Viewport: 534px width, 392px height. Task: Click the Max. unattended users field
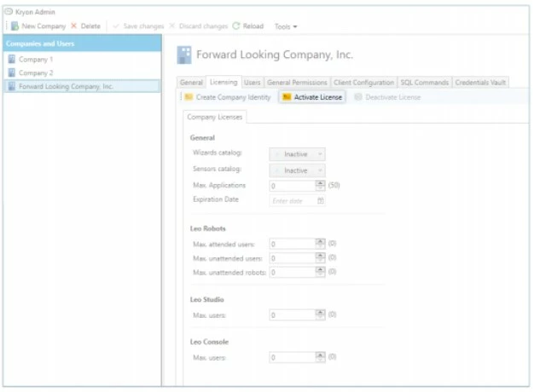coord(293,258)
